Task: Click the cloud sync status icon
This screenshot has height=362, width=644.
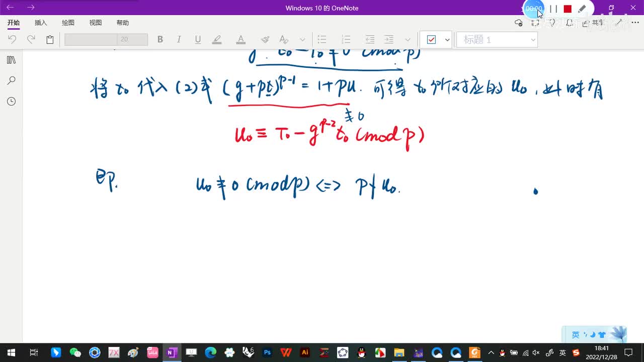Action: 519,23
